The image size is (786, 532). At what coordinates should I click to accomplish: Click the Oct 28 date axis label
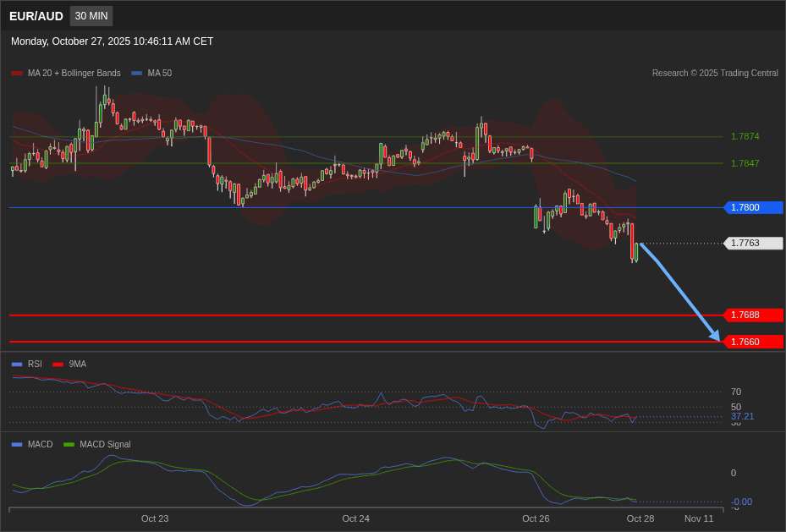[x=640, y=518]
